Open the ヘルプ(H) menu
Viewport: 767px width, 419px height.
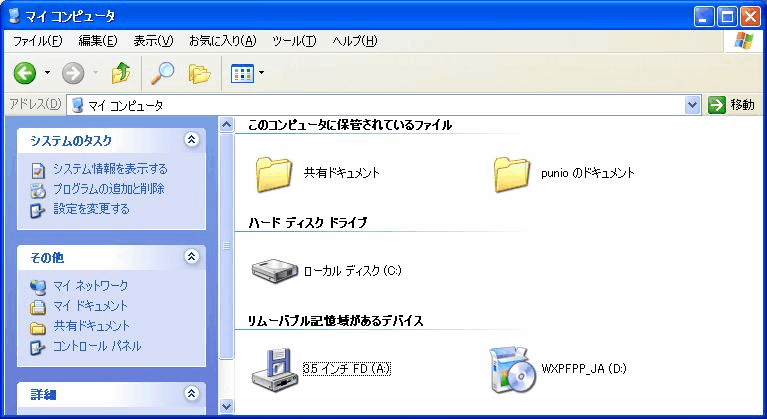point(355,41)
